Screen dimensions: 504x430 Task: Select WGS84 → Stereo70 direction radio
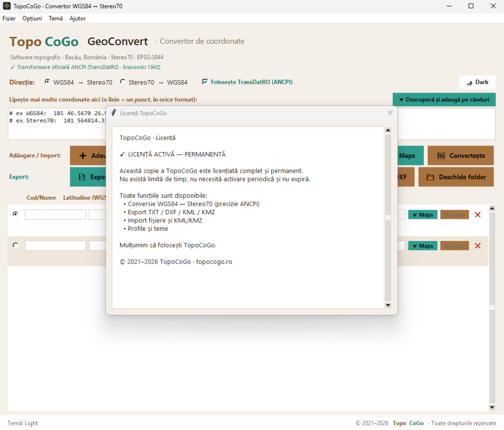[47, 82]
